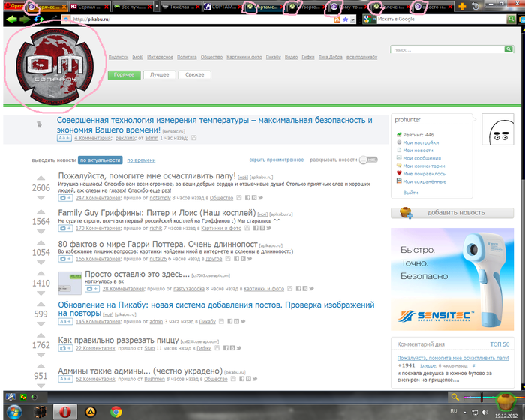The height and width of the screenshot is (420, 525).
Task: Share the Family Guy Гриффины post on Facebook
Action: (256, 228)
